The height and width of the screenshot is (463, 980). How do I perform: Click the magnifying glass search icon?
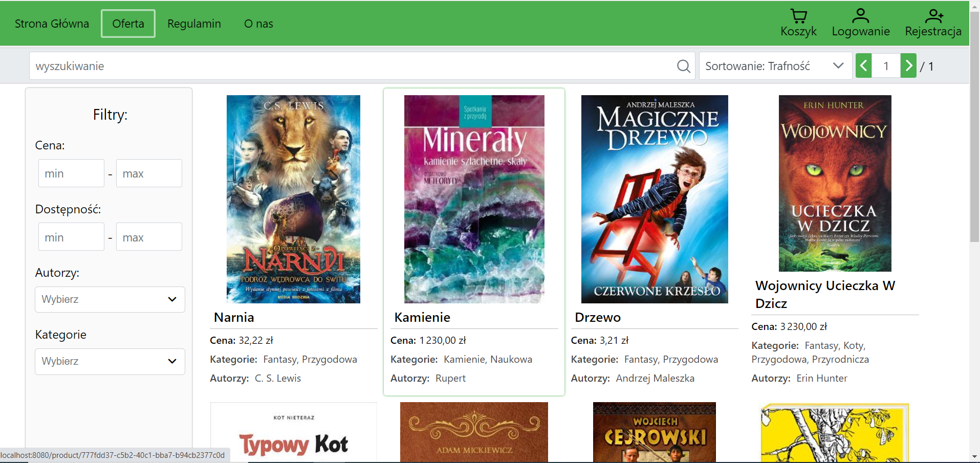(683, 65)
